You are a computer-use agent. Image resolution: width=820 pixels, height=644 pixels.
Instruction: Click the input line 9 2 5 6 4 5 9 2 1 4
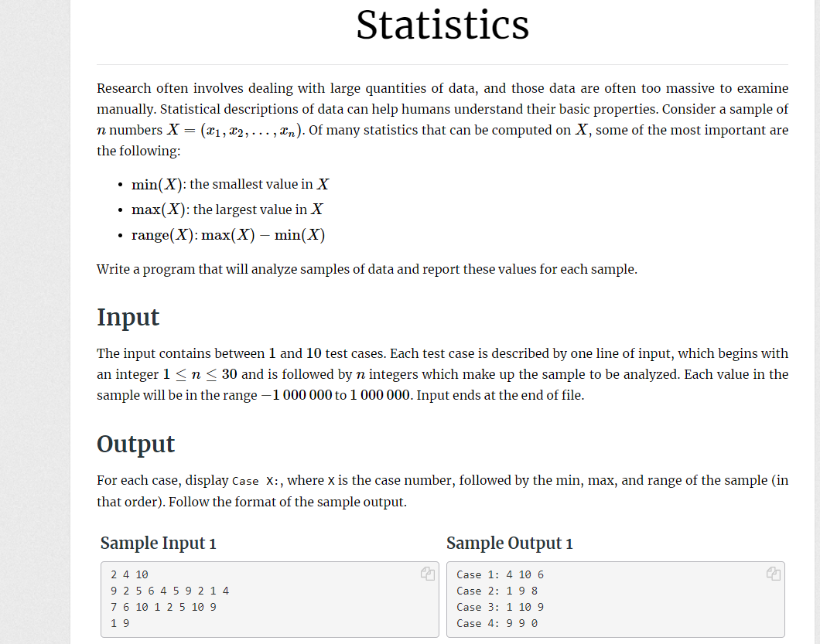pos(170,590)
